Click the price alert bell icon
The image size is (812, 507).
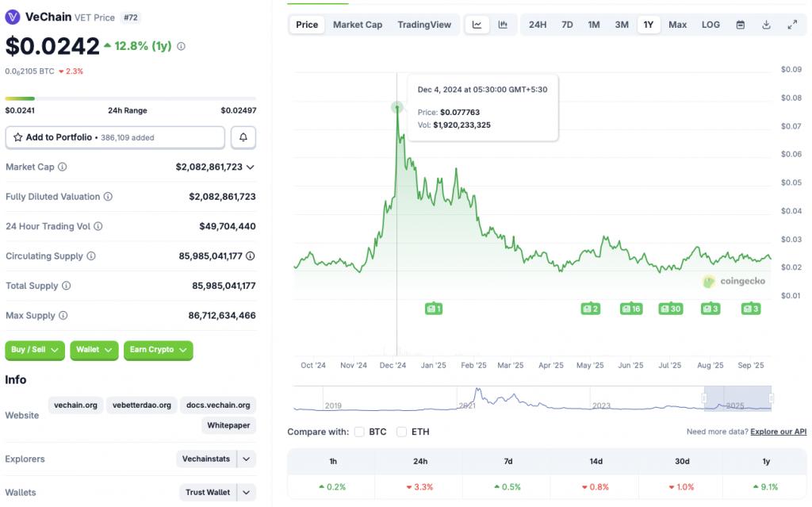click(243, 137)
